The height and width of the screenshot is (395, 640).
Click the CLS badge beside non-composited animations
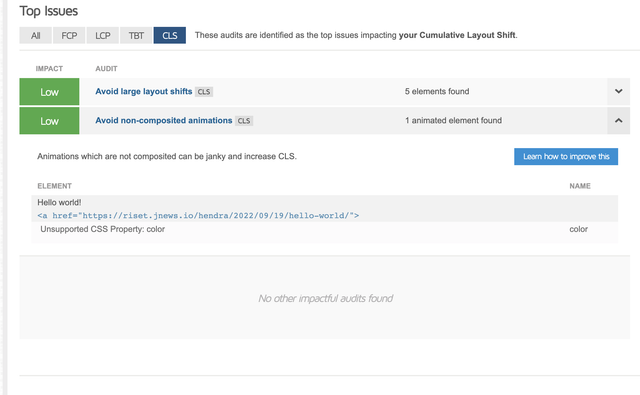[x=244, y=121]
